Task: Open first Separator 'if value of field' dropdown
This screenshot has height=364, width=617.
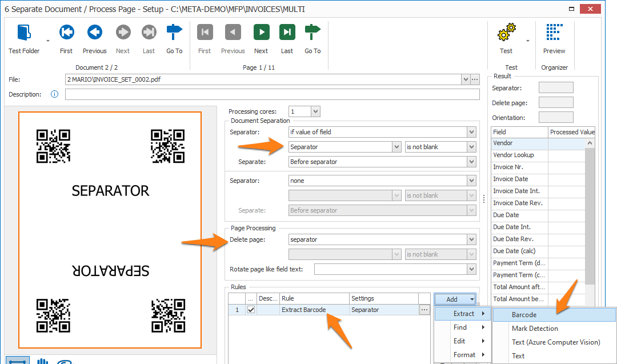Action: click(471, 132)
